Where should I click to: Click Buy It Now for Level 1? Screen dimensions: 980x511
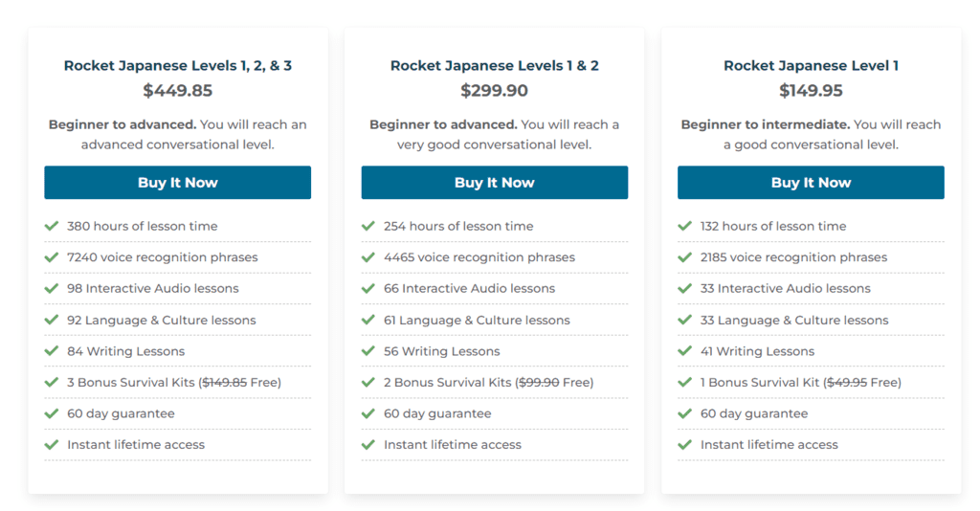pyautogui.click(x=811, y=183)
